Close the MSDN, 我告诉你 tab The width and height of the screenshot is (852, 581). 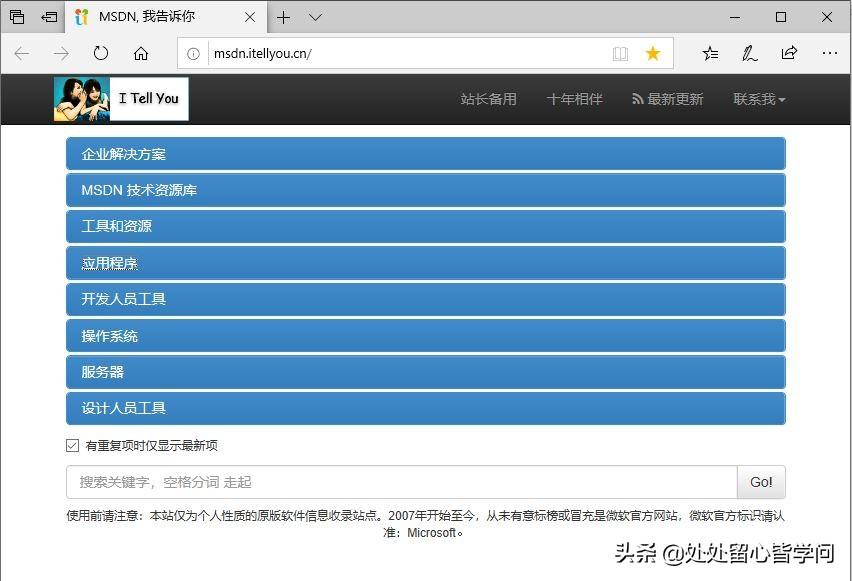[250, 17]
